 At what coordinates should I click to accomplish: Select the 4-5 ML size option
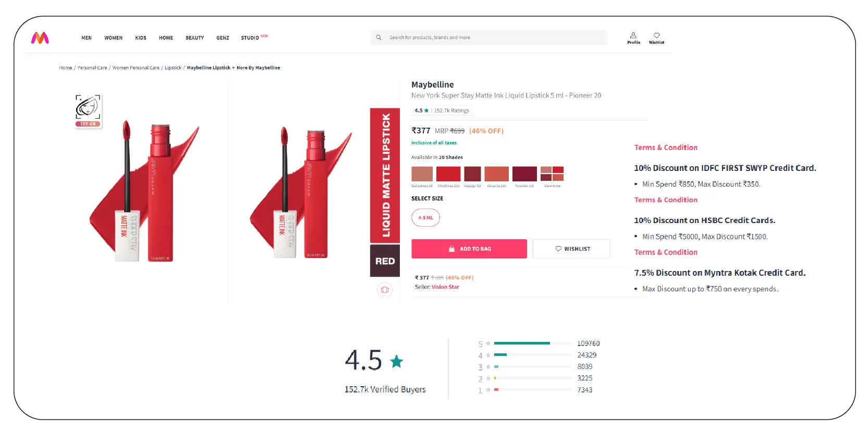(x=425, y=218)
